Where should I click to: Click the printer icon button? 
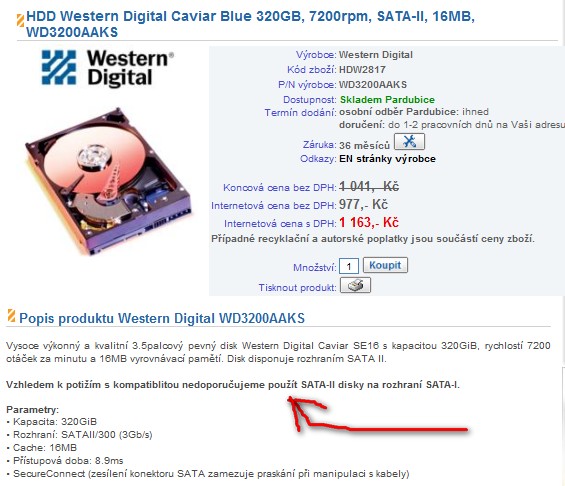[355, 285]
